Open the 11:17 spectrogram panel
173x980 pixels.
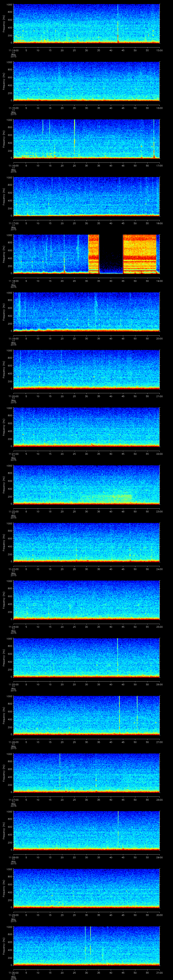tap(86, 197)
